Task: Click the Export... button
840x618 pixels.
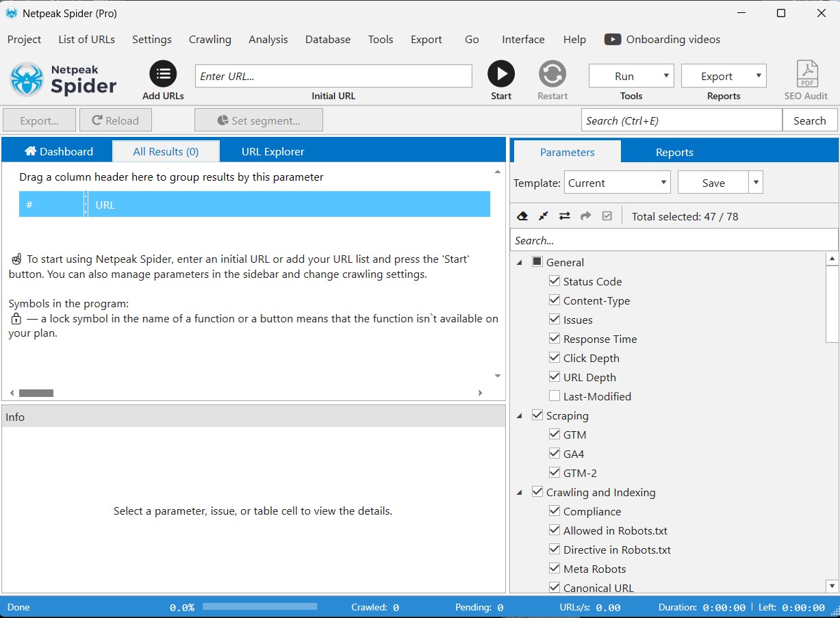Action: (39, 120)
